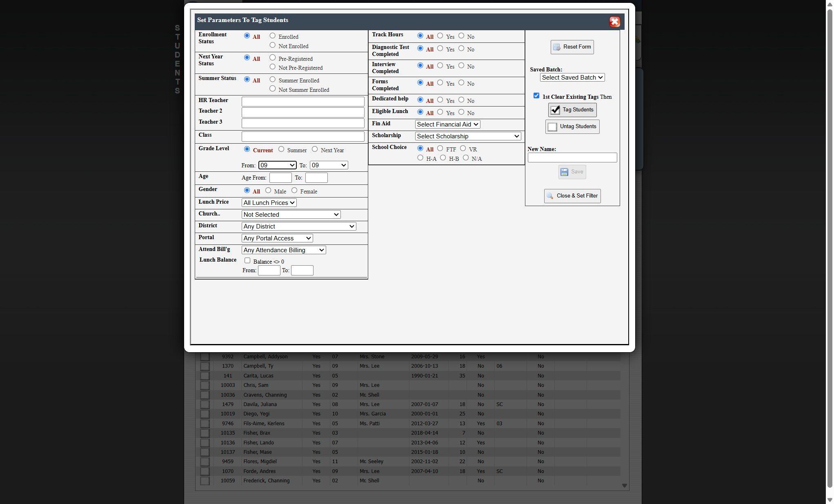Select Yes for Track Hours
The height and width of the screenshot is (504, 834).
click(x=440, y=36)
